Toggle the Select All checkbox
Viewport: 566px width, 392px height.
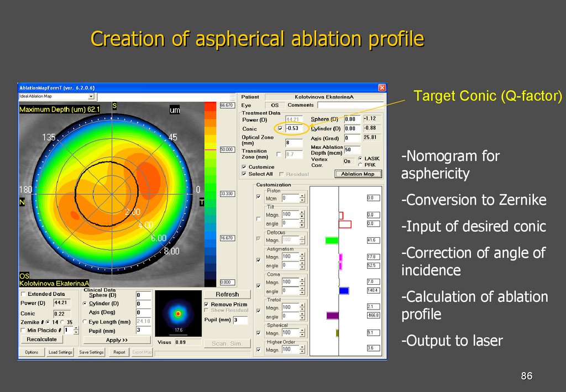243,174
